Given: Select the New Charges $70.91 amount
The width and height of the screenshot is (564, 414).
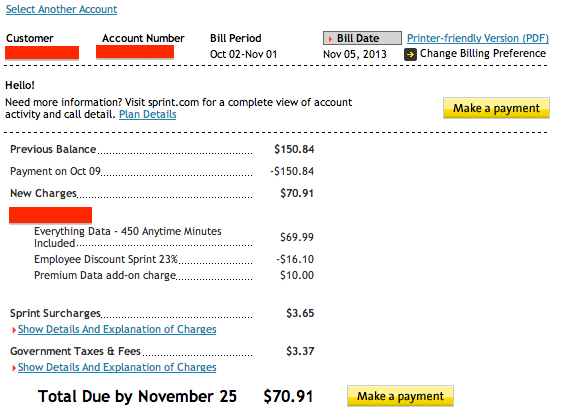Looking at the screenshot, I should coord(297,194).
